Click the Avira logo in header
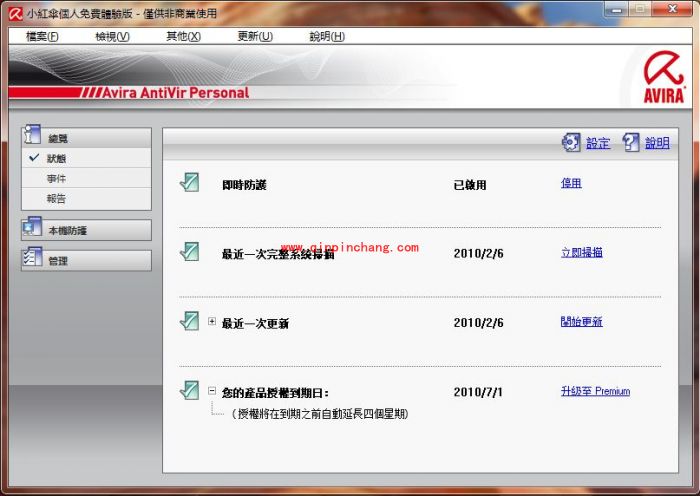This screenshot has height=496, width=700. tap(664, 77)
